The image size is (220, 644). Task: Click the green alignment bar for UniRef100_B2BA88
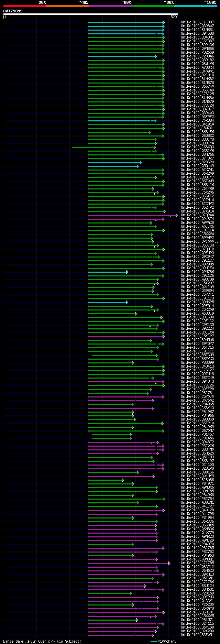point(106,480)
